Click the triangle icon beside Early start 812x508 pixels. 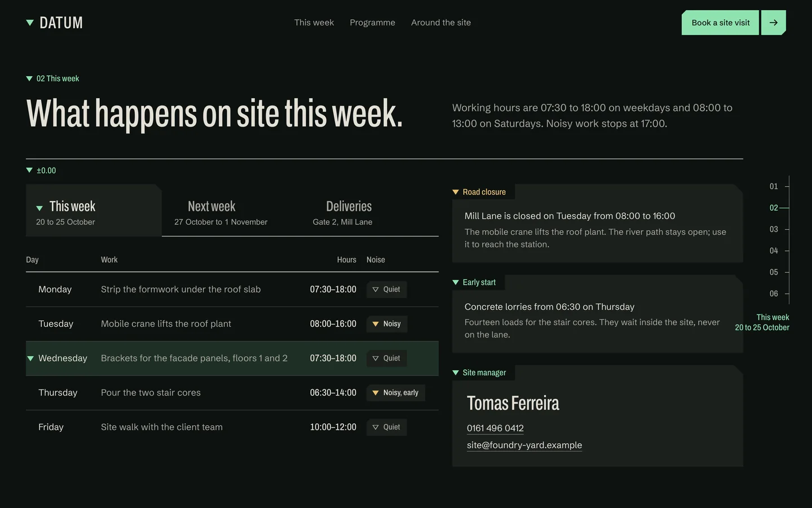click(456, 282)
